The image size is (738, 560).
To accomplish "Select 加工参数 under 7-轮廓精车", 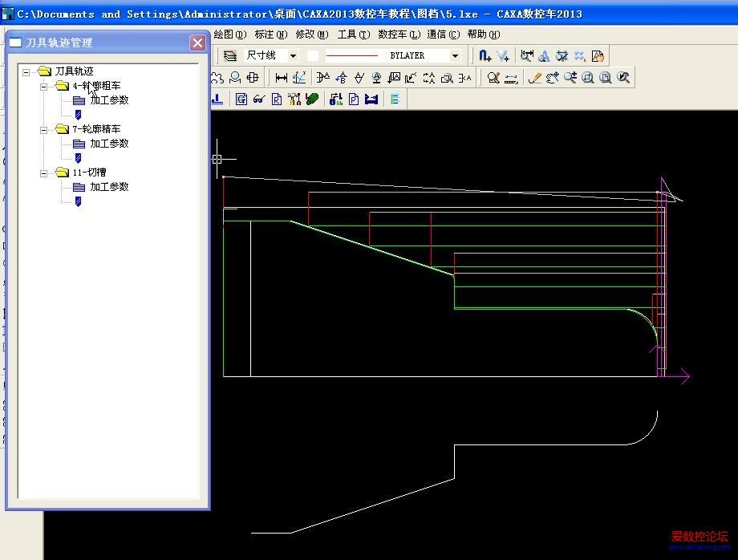I will point(109,144).
